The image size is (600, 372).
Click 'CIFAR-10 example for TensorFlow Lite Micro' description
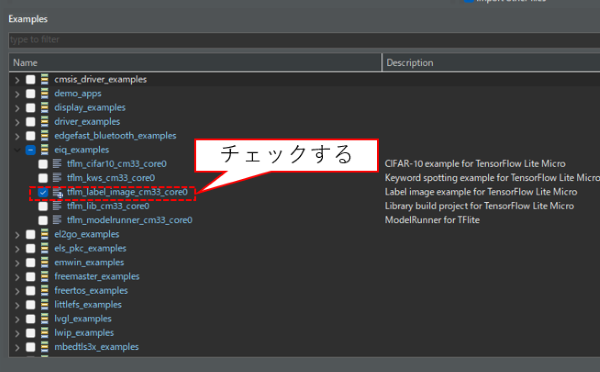coord(475,164)
